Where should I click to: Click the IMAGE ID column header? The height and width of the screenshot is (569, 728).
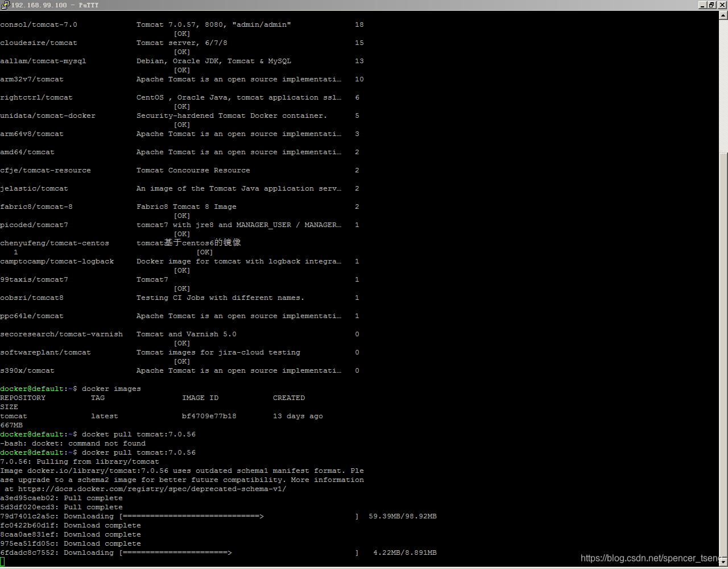pos(200,398)
